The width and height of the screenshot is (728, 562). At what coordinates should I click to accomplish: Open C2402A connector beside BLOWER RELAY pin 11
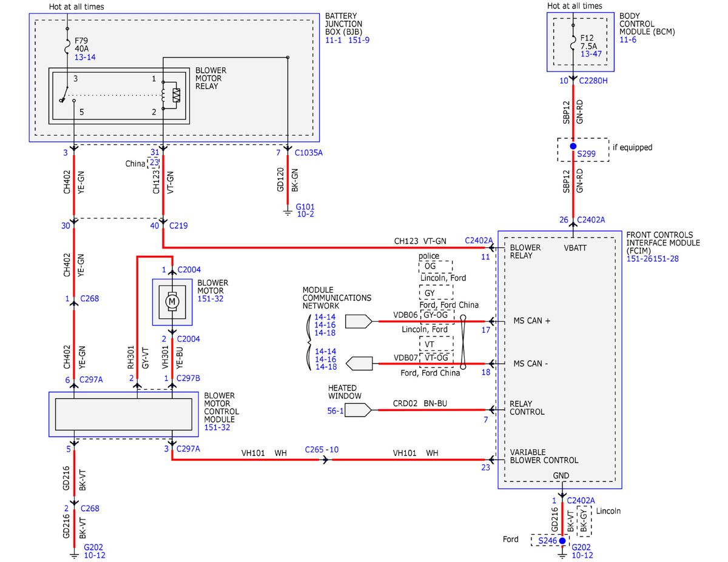[479, 241]
